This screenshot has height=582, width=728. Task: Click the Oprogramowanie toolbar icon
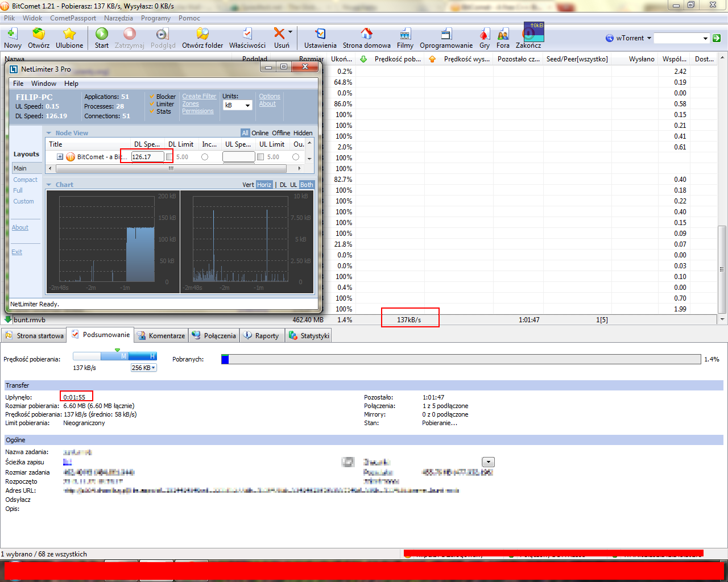click(446, 34)
